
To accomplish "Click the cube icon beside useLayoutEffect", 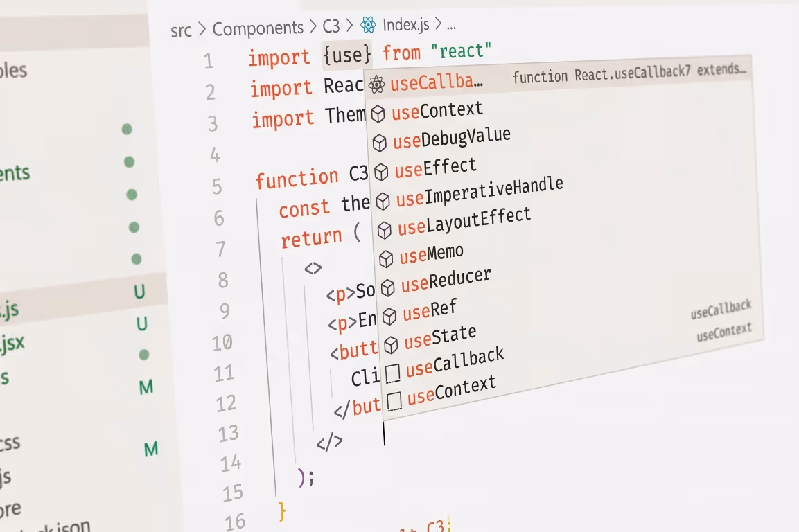I will coord(384,231).
